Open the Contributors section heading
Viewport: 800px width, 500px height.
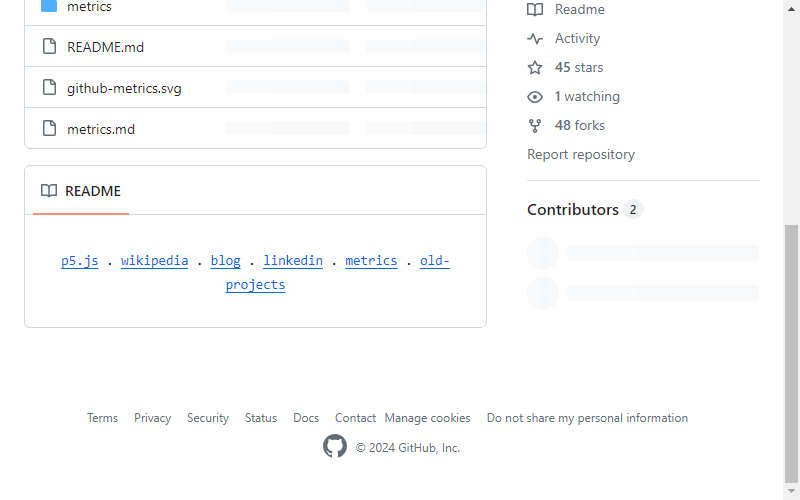(x=572, y=210)
